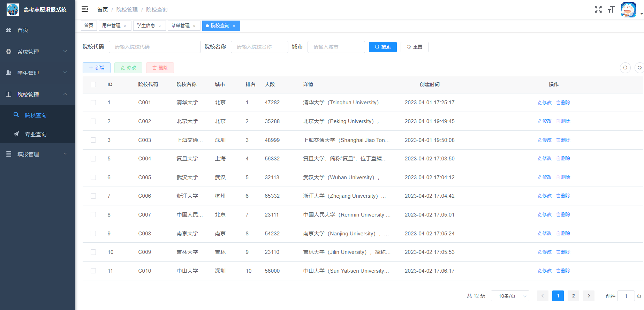The image size is (644, 310).
Task: Click the 删除 toolbar button
Action: click(160, 68)
